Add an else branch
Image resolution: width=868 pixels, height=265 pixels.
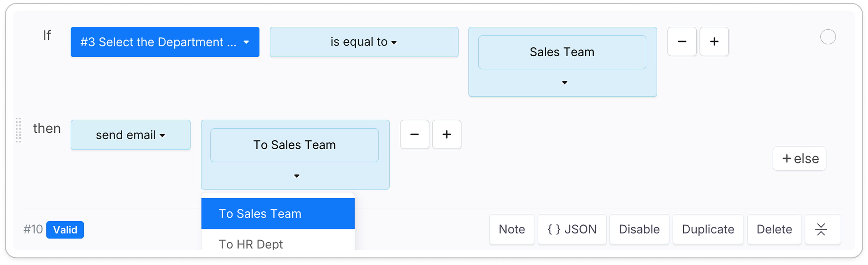[x=799, y=159]
